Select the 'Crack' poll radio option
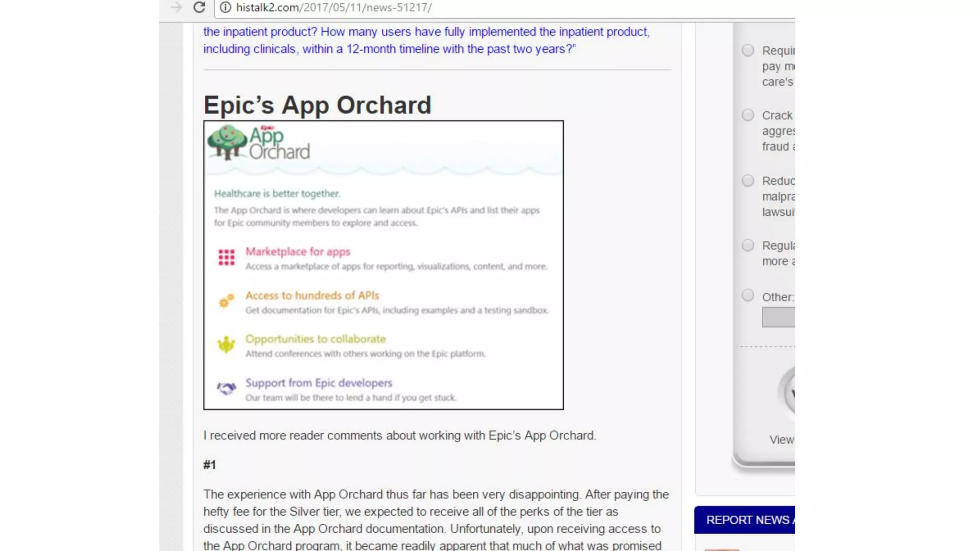 (747, 115)
